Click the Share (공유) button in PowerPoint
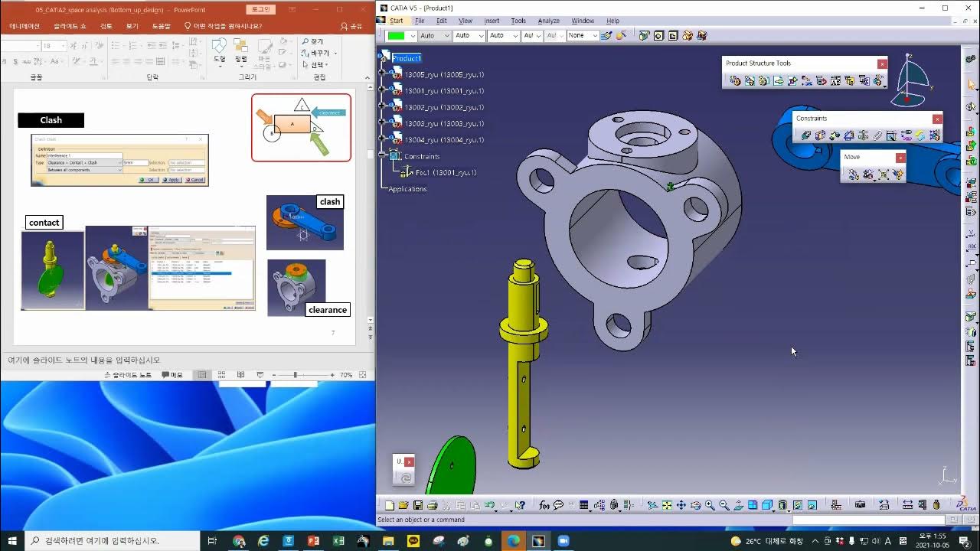The height and width of the screenshot is (551, 980). pyautogui.click(x=351, y=26)
